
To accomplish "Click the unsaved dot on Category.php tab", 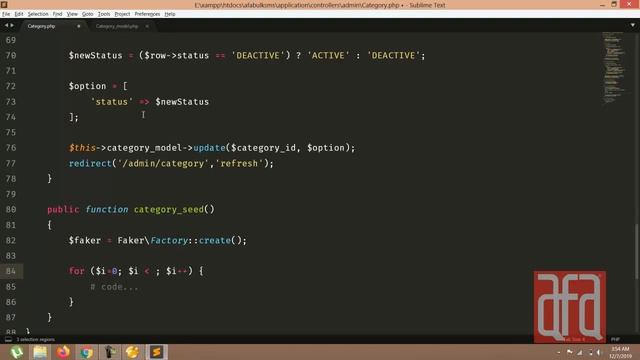I will tap(79, 26).
